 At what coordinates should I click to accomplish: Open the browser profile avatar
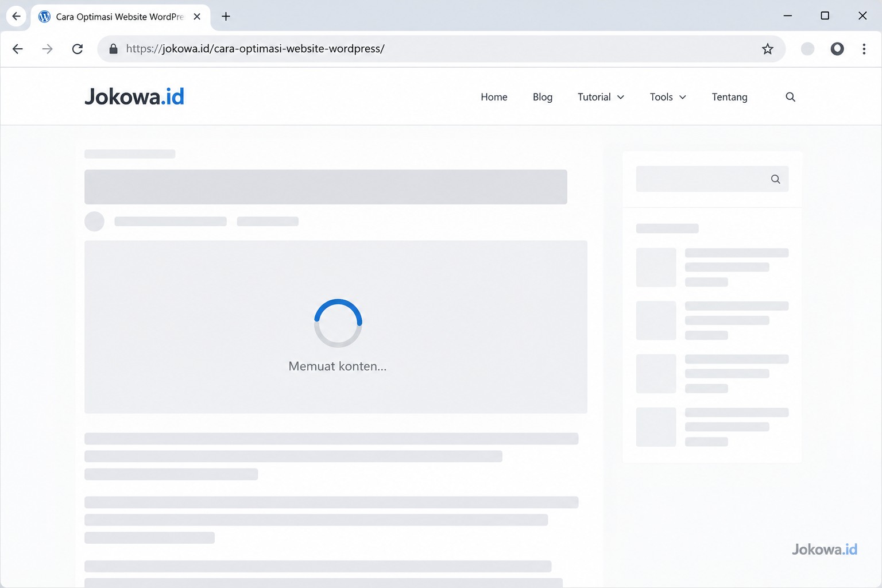coord(807,49)
